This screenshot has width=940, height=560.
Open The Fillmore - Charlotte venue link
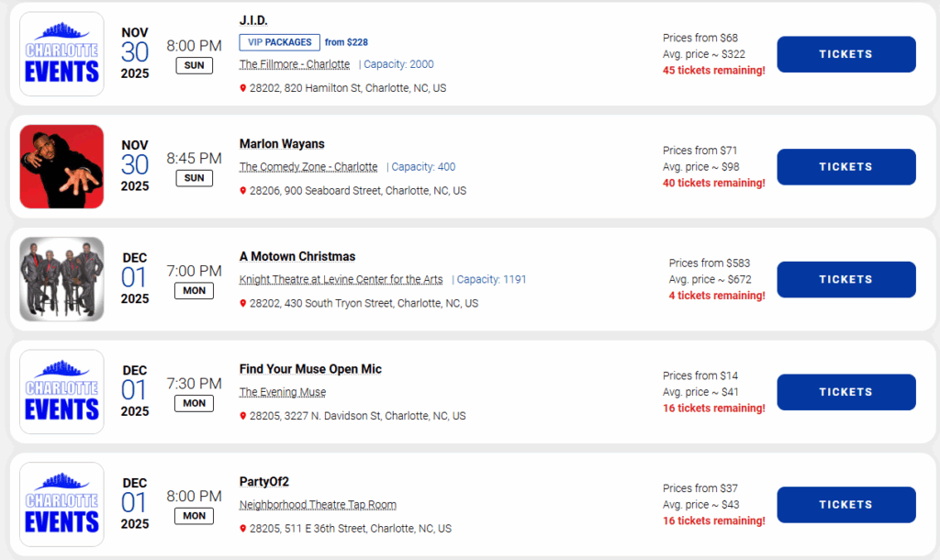pyautogui.click(x=295, y=65)
